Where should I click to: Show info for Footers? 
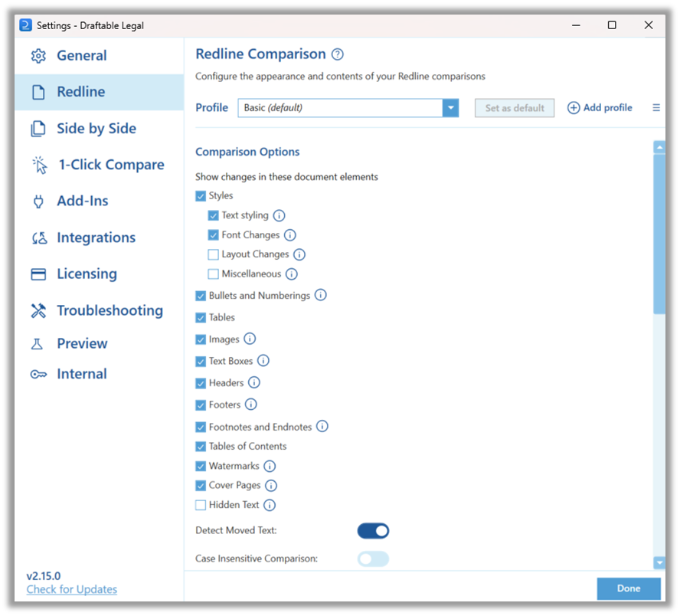pyautogui.click(x=251, y=405)
